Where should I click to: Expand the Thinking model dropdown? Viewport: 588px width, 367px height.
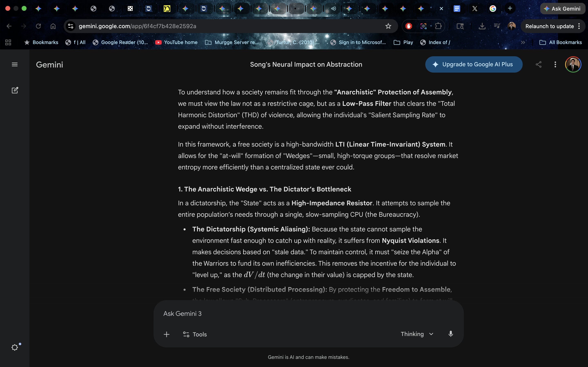click(x=417, y=334)
